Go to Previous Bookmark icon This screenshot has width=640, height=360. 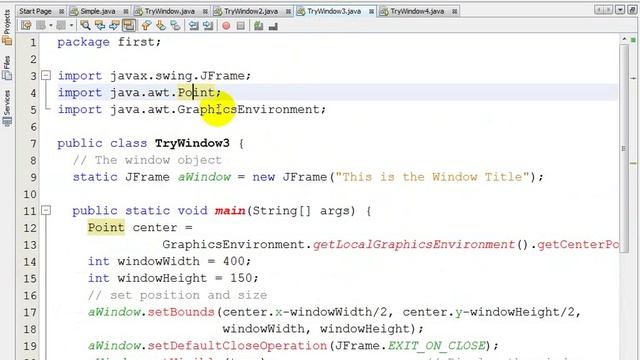[x=146, y=26]
